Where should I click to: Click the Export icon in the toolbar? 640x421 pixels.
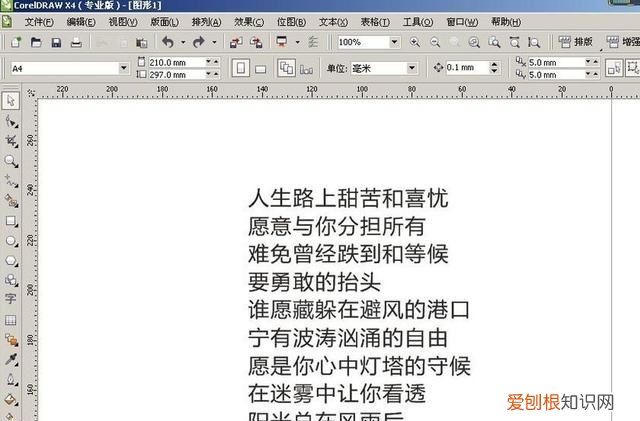(x=256, y=42)
